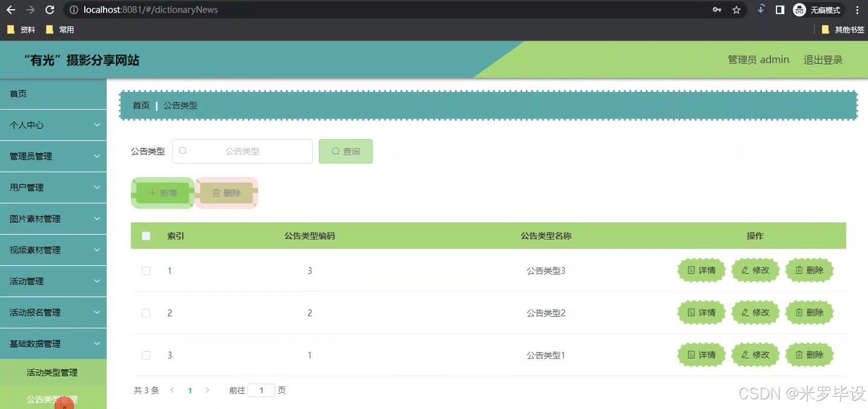Click the 查询 search button
Screen dimensions: 868x409
pos(345,151)
